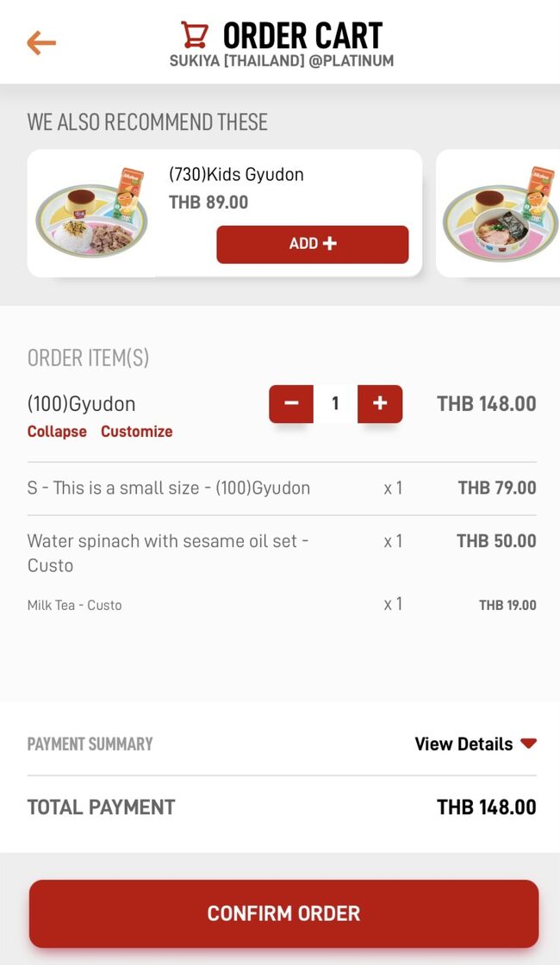Select the Water spinach sesame oil set row

[168, 552]
